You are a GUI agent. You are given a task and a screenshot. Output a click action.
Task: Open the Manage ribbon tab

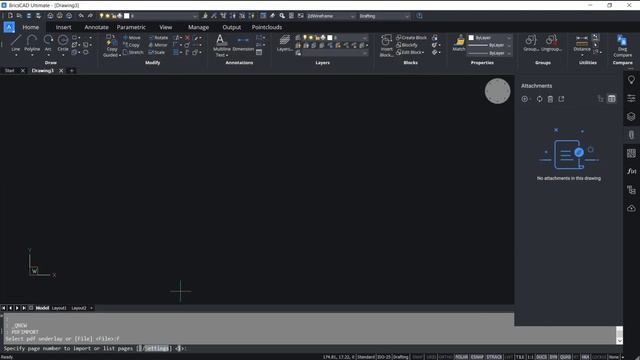click(198, 27)
